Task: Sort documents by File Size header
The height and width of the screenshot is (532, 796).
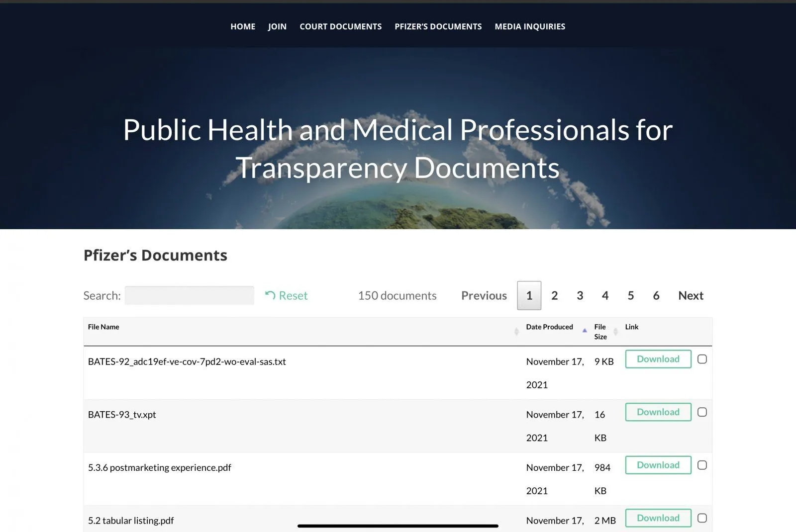Action: [600, 331]
